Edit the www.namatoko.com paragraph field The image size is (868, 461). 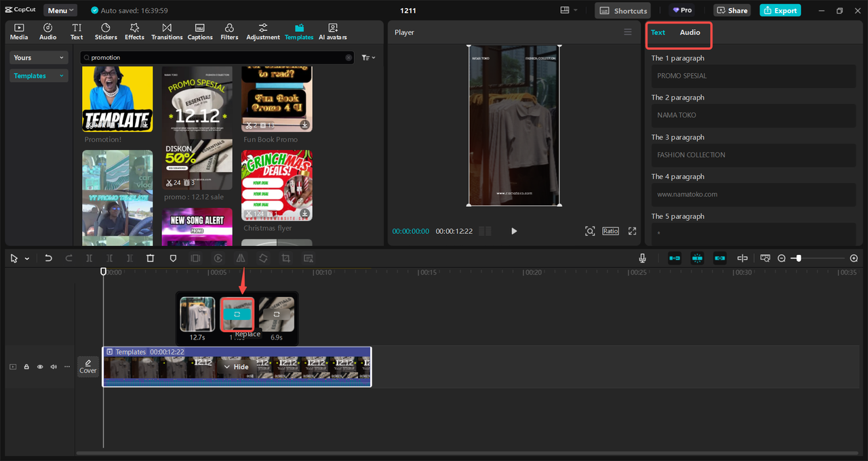click(753, 194)
